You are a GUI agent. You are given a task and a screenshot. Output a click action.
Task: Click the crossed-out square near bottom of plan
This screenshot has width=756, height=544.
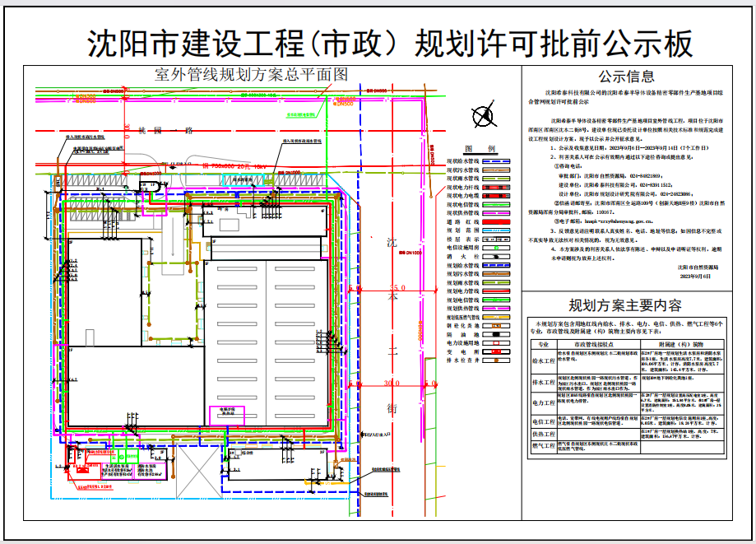199,471
